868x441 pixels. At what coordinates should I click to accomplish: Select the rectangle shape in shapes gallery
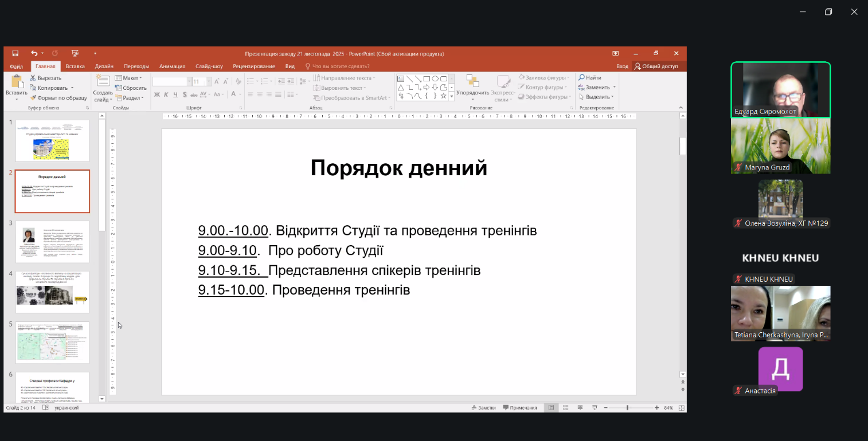427,78
